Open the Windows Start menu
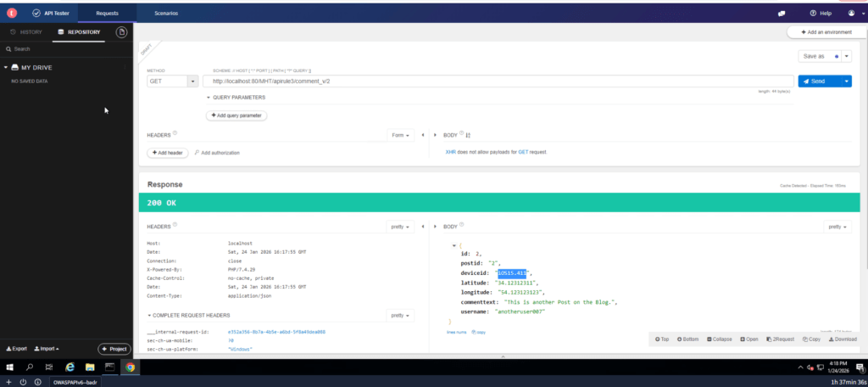This screenshot has height=387, width=868. pyautogui.click(x=9, y=367)
